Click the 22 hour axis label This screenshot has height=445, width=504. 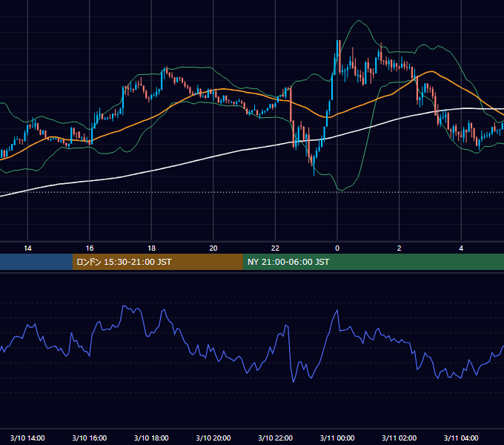pos(275,248)
